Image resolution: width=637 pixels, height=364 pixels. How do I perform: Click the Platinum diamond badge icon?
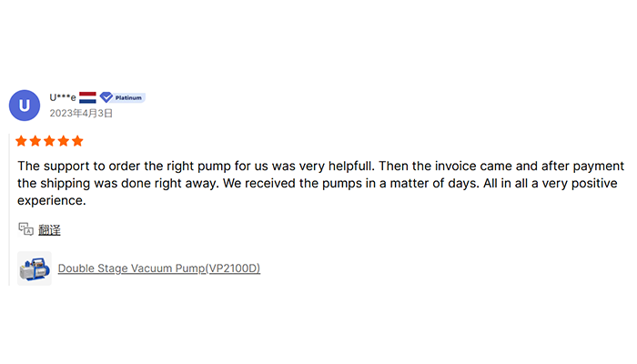(x=106, y=97)
